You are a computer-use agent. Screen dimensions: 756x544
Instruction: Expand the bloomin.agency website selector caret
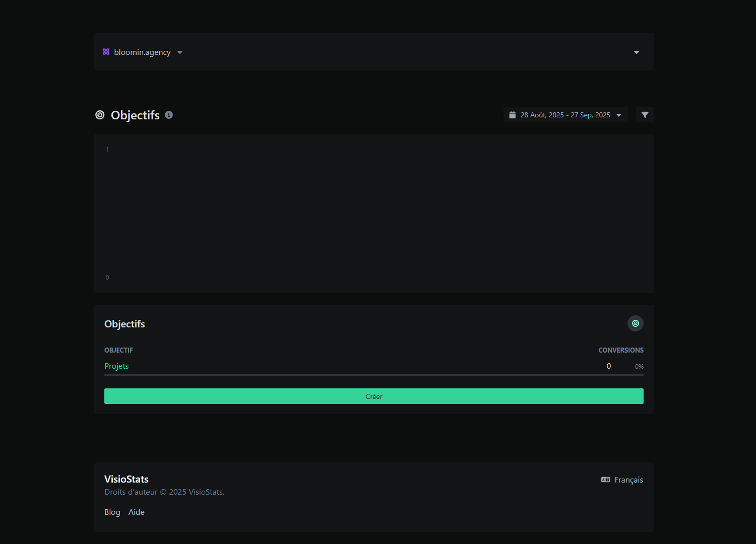pos(180,52)
